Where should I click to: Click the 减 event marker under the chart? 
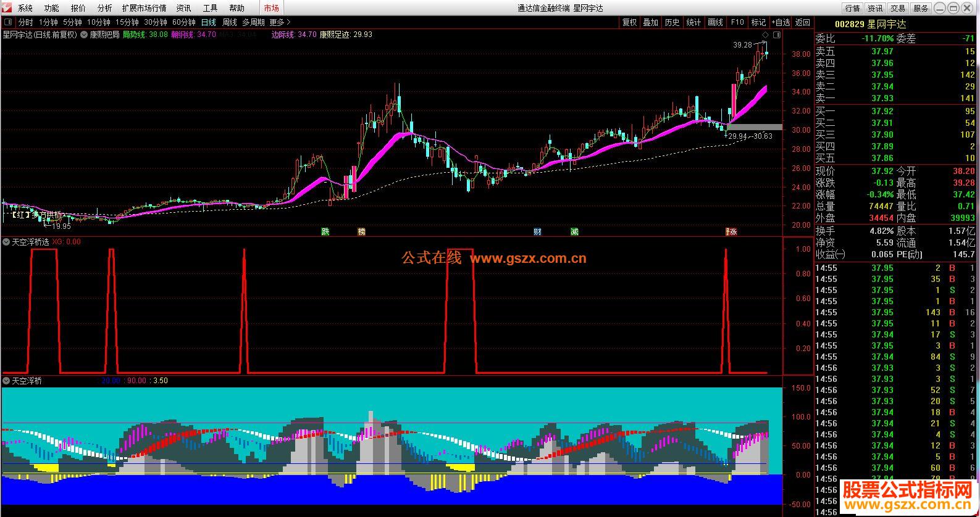574,231
